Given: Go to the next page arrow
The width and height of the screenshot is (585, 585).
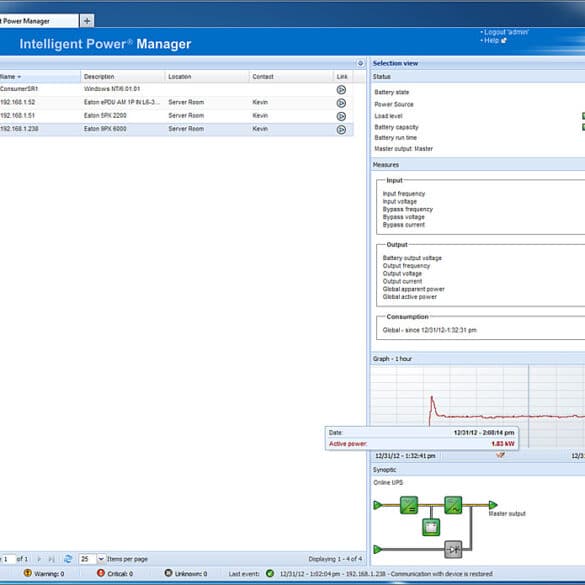Looking at the screenshot, I should [39, 559].
